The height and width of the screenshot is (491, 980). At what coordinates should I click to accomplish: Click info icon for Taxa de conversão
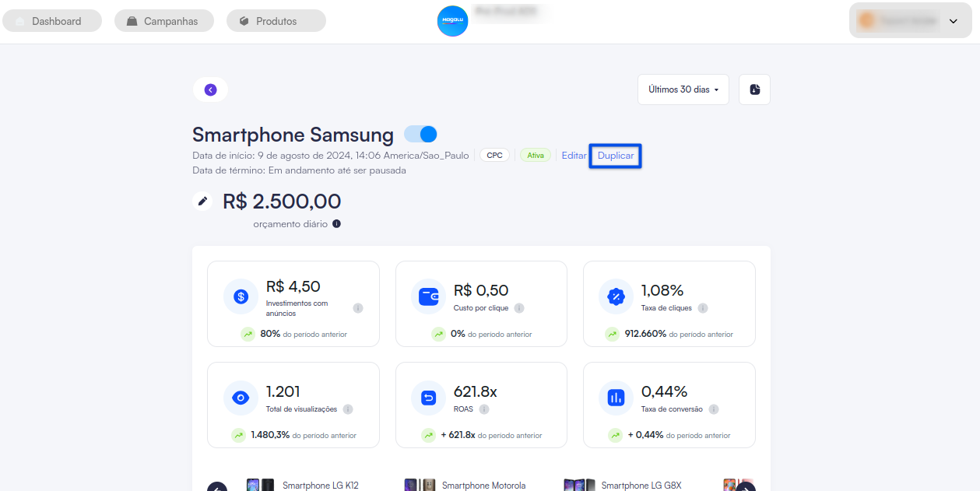[x=714, y=409]
